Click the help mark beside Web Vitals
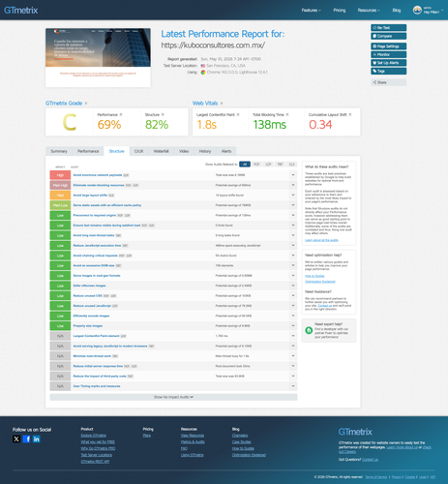 pyautogui.click(x=222, y=104)
